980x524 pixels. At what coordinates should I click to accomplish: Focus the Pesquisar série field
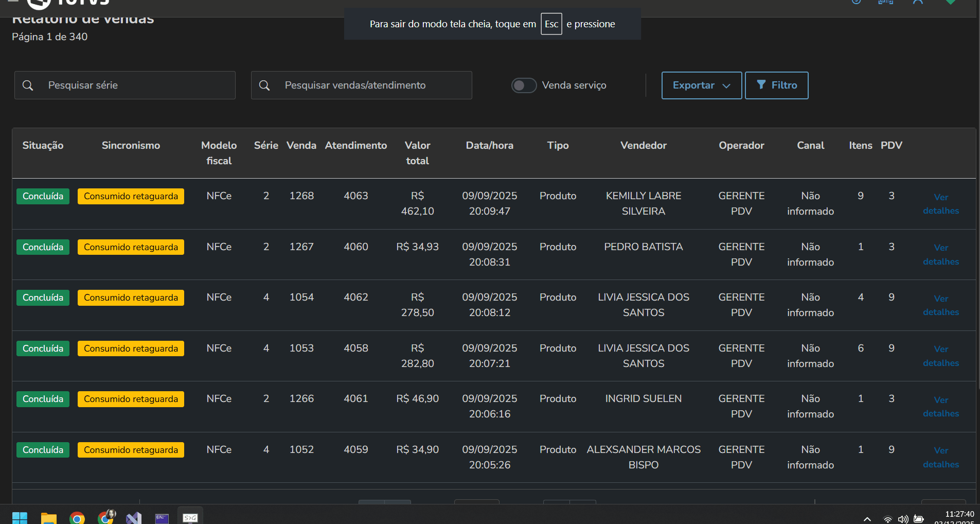coord(125,85)
